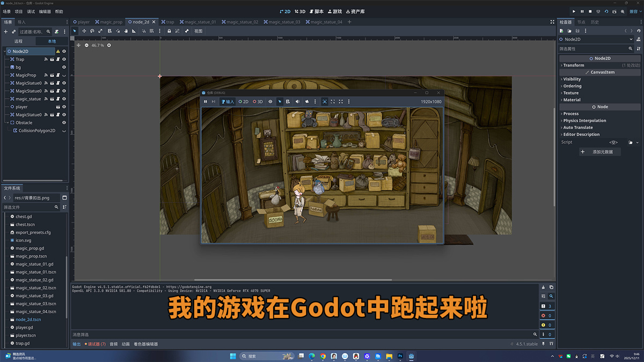
Task: Stop the running project with the stop icon
Action: (590, 11)
